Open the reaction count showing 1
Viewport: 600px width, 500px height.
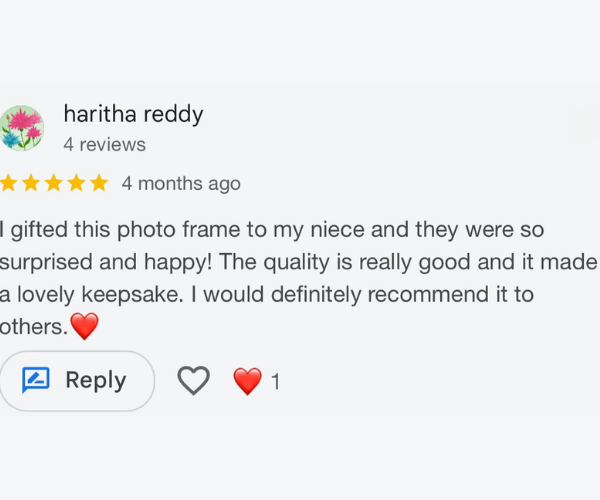click(276, 382)
